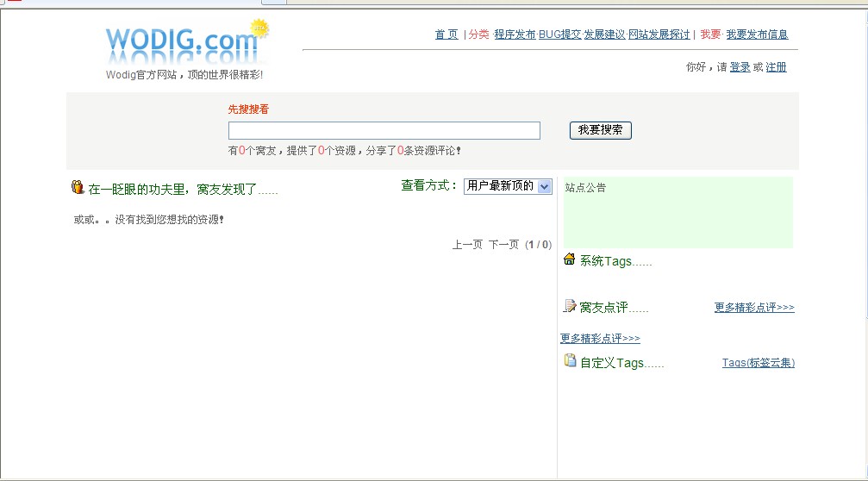
Task: Click the 自定义Tags heading text
Action: pos(621,363)
